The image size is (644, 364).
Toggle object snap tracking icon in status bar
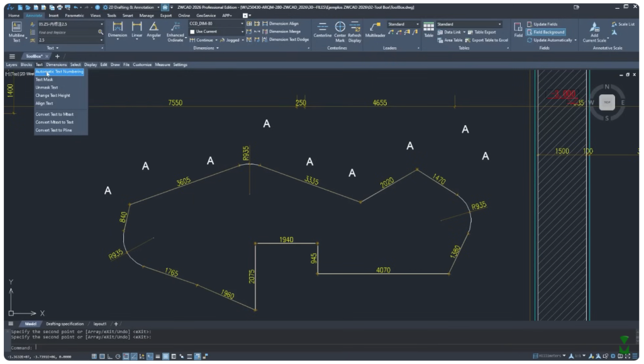point(134,356)
